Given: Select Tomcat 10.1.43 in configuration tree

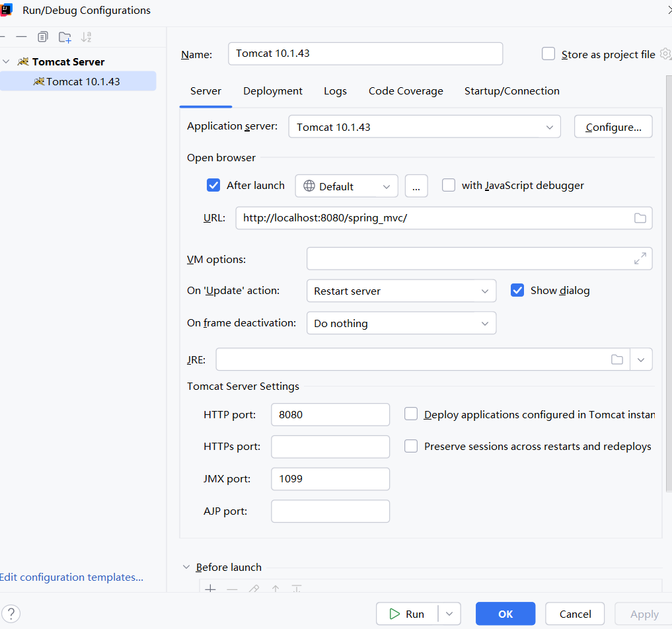Looking at the screenshot, I should 78,81.
